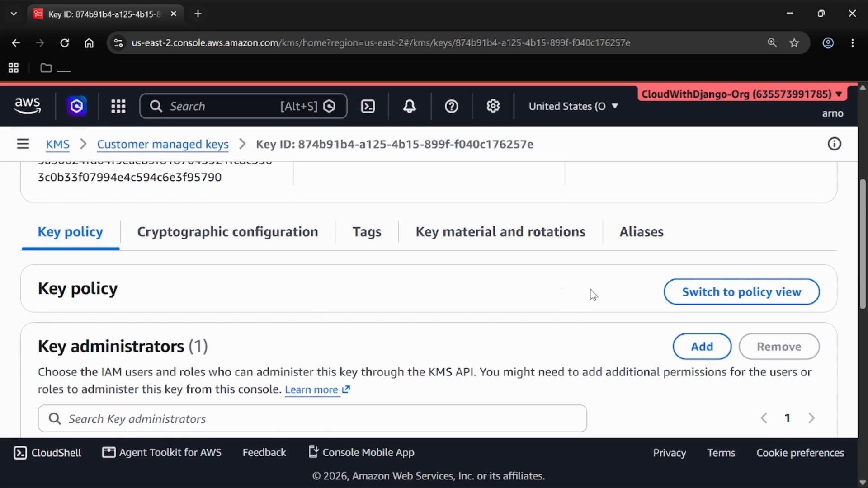Image resolution: width=868 pixels, height=488 pixels.
Task: Open the Amazon Q assistant icon
Action: [77, 106]
